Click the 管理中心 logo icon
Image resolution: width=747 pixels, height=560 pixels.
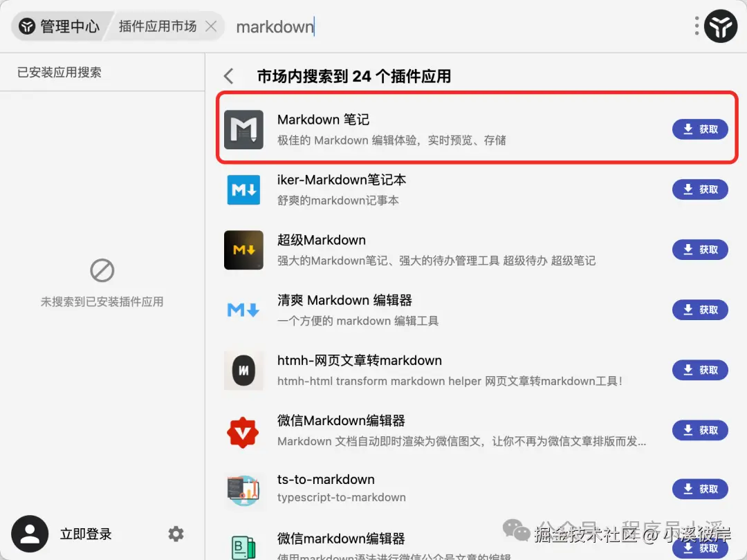[x=27, y=26]
